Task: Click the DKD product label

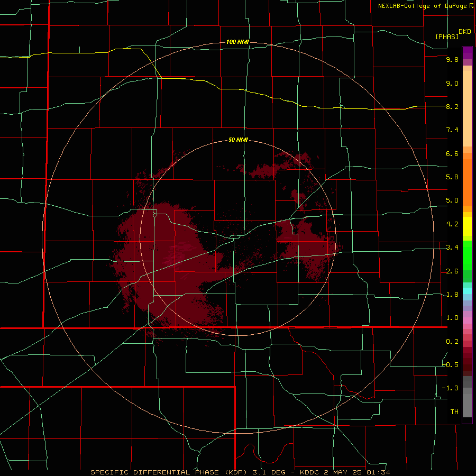Action: pyautogui.click(x=465, y=32)
